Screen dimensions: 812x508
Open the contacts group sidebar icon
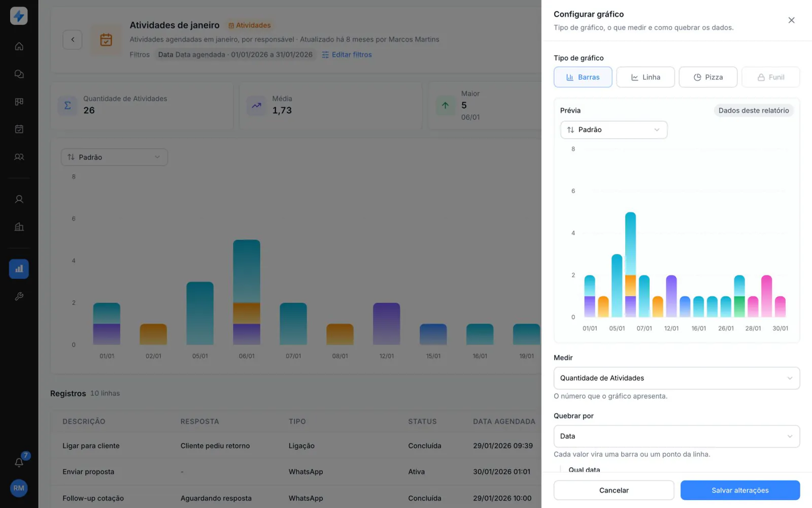click(19, 157)
